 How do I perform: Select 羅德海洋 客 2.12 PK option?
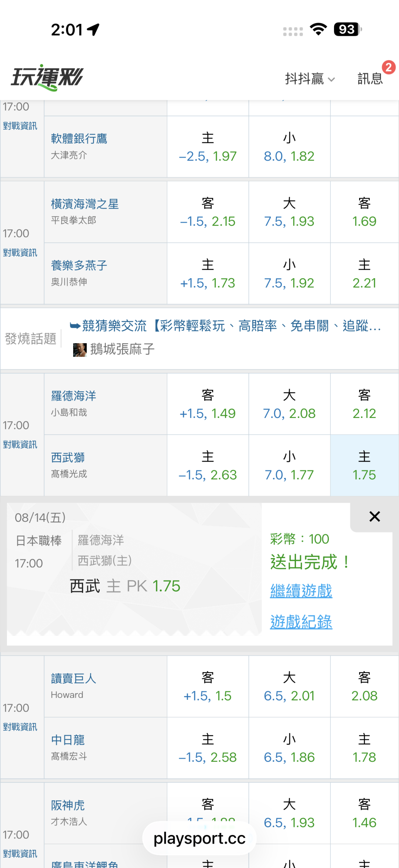[x=364, y=404]
